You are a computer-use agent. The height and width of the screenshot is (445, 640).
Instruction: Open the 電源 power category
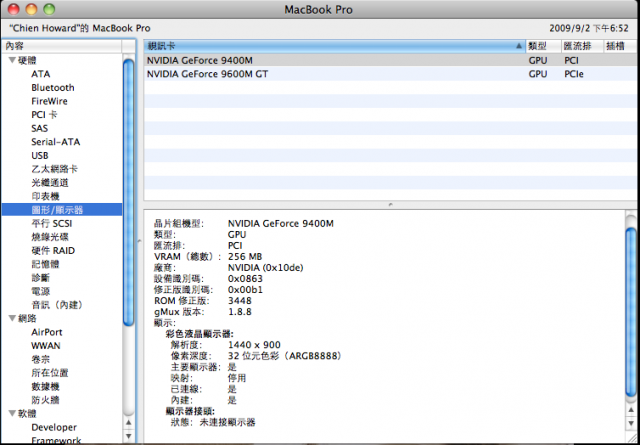tap(40, 291)
